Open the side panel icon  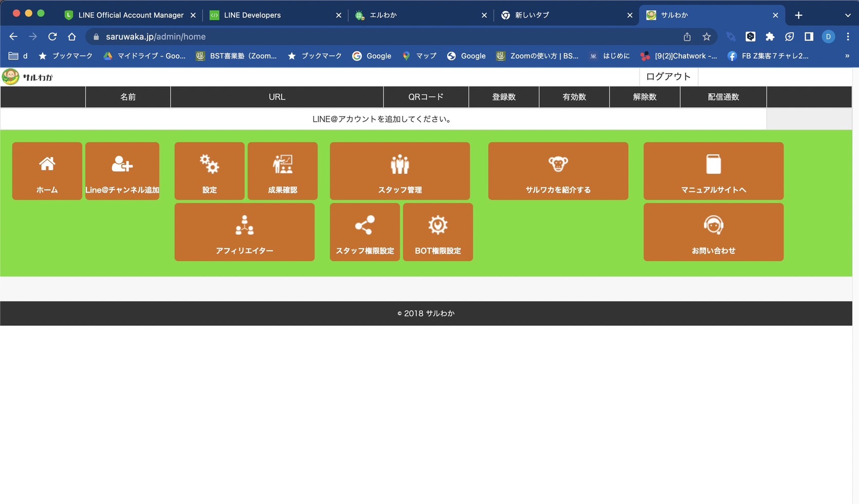[809, 36]
